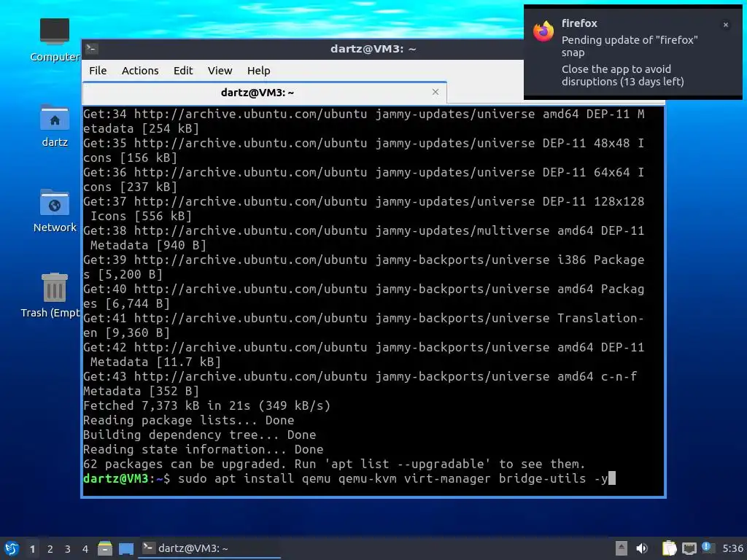
Task: Click the Get:40 jammy-backports output line
Action: (x=364, y=296)
